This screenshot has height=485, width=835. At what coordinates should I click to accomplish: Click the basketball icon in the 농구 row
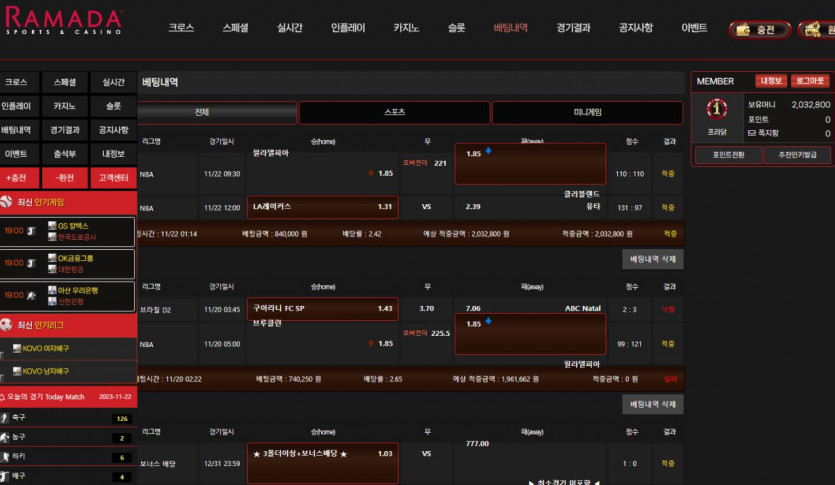point(5,437)
